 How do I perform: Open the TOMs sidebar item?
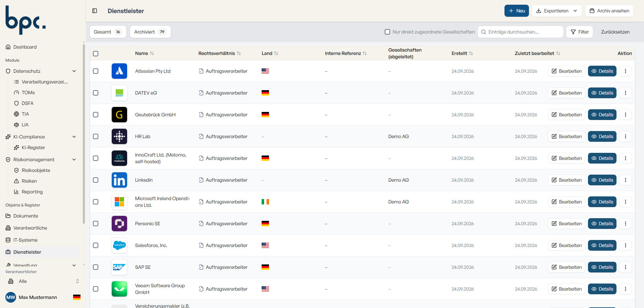point(28,93)
